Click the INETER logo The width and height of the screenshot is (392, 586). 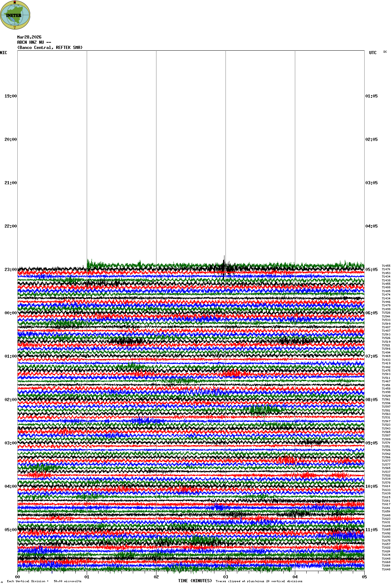[x=15, y=15]
